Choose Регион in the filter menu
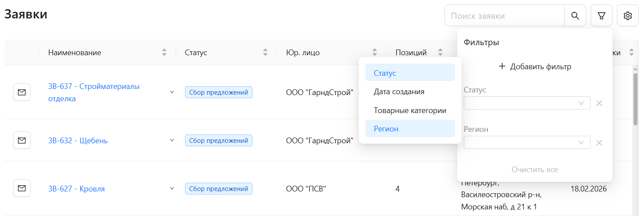 click(410, 129)
